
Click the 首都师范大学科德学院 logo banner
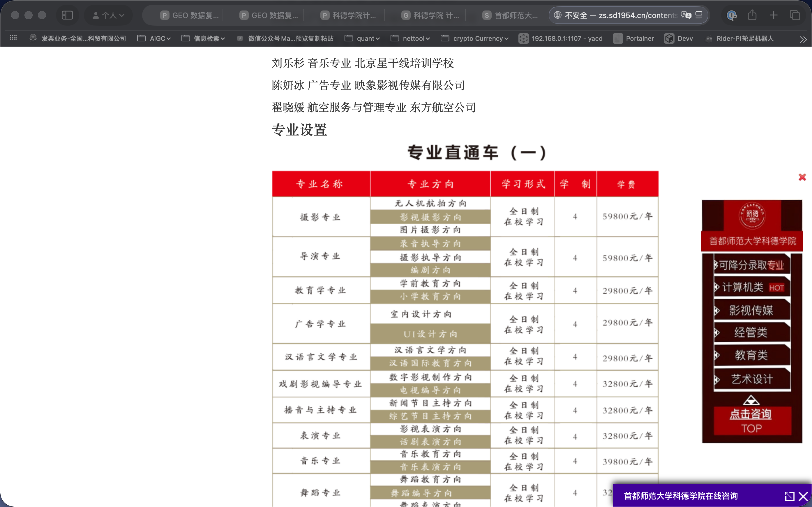click(752, 225)
